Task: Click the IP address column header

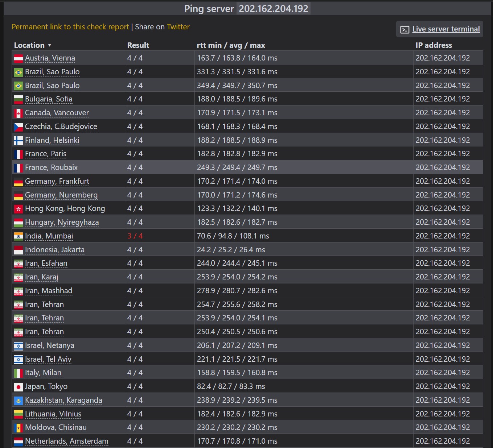Action: pyautogui.click(x=434, y=45)
